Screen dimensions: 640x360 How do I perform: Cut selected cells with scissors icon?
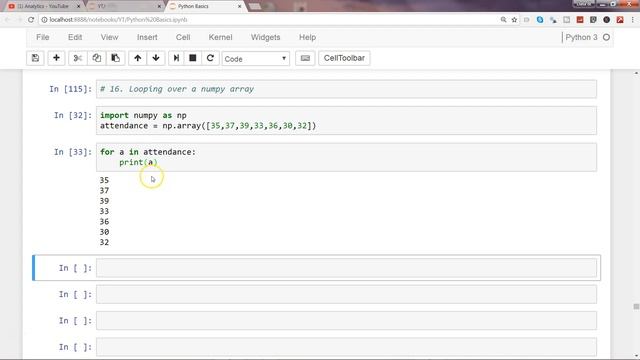pos(78,58)
